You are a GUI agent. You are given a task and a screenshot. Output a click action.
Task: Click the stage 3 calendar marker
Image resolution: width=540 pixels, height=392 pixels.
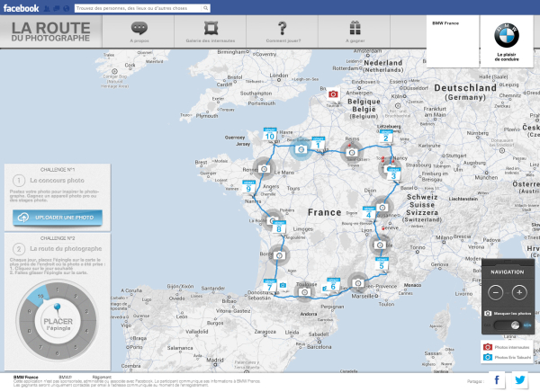pyautogui.click(x=393, y=174)
